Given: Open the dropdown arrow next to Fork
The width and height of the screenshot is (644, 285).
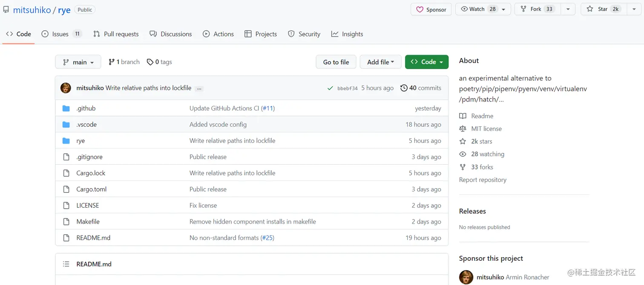Looking at the screenshot, I should tap(568, 9).
